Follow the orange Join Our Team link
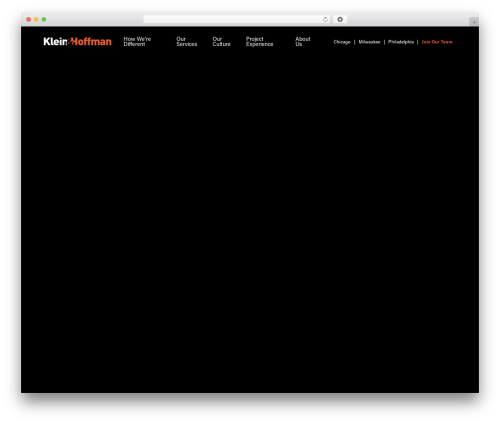This screenshot has width=500, height=423. tap(437, 42)
